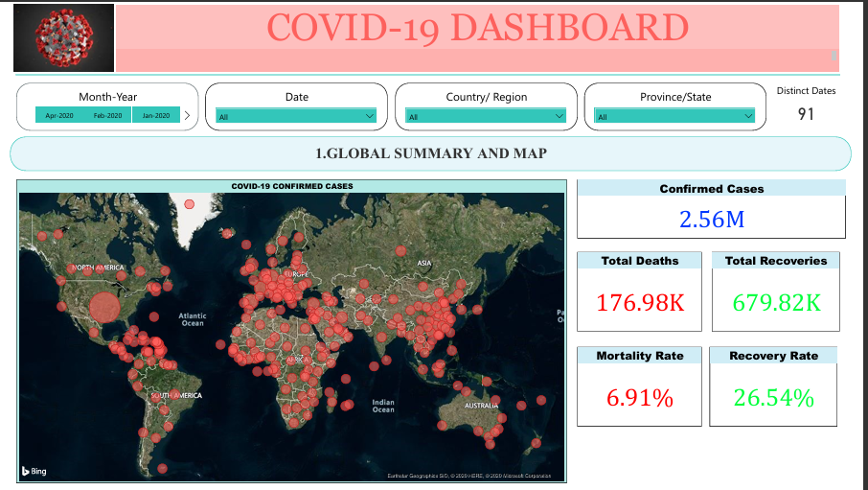The width and height of the screenshot is (868, 490).
Task: Select the large United States case bubble
Action: [105, 308]
